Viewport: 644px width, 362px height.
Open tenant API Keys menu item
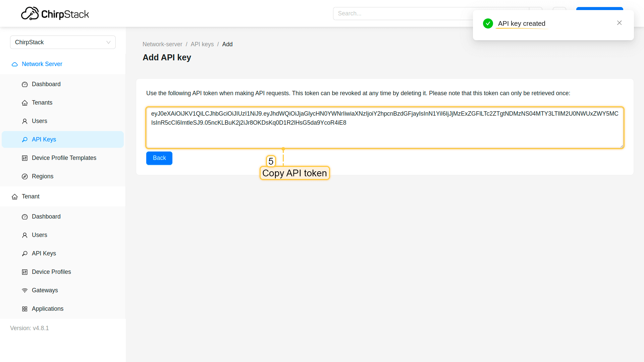[x=44, y=253]
